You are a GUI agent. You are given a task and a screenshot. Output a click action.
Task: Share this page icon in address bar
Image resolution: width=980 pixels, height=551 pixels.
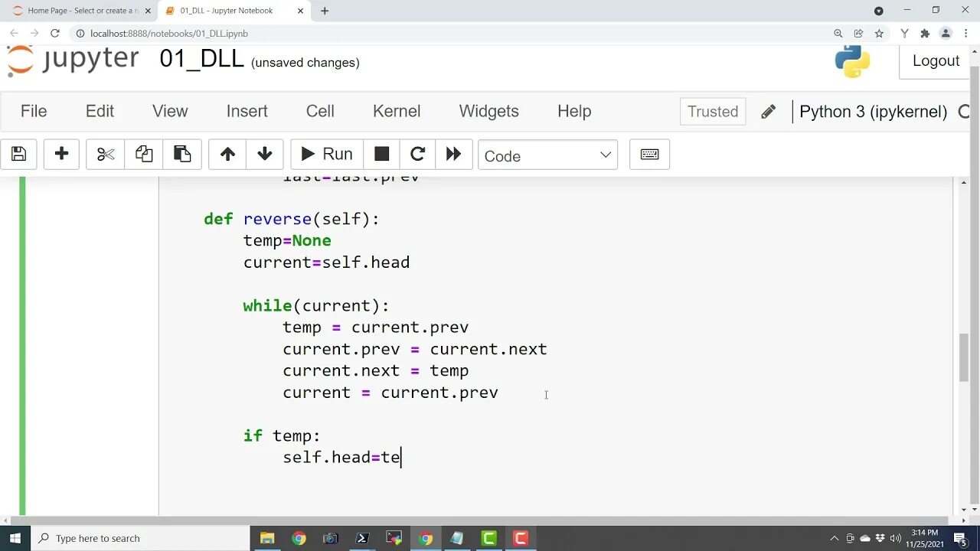click(858, 34)
